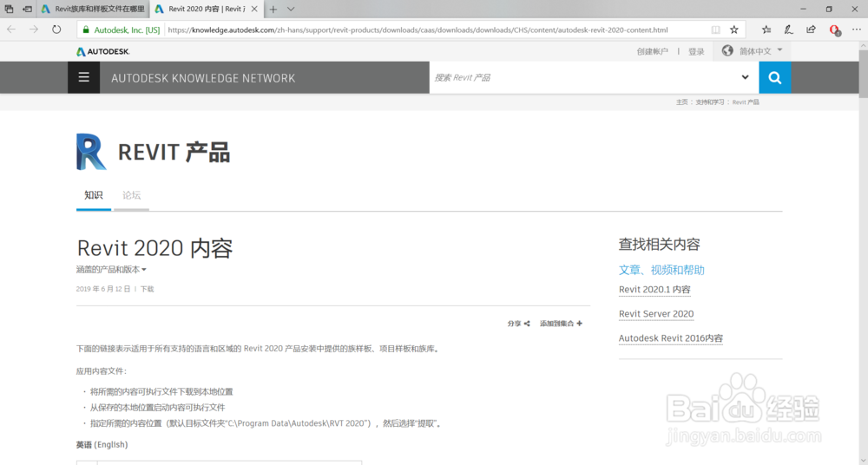Close the Revit 2020 内容 tab
The width and height of the screenshot is (868, 465).
254,9
